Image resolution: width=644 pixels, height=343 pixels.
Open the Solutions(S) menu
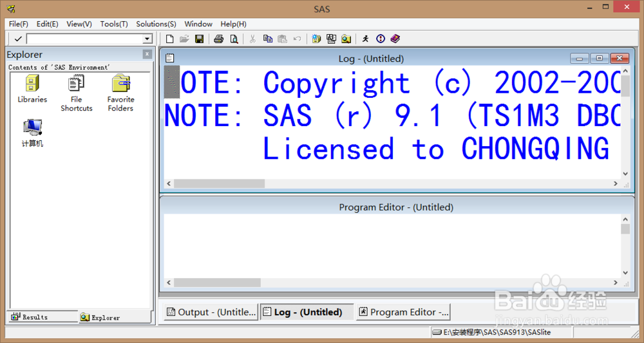[156, 24]
